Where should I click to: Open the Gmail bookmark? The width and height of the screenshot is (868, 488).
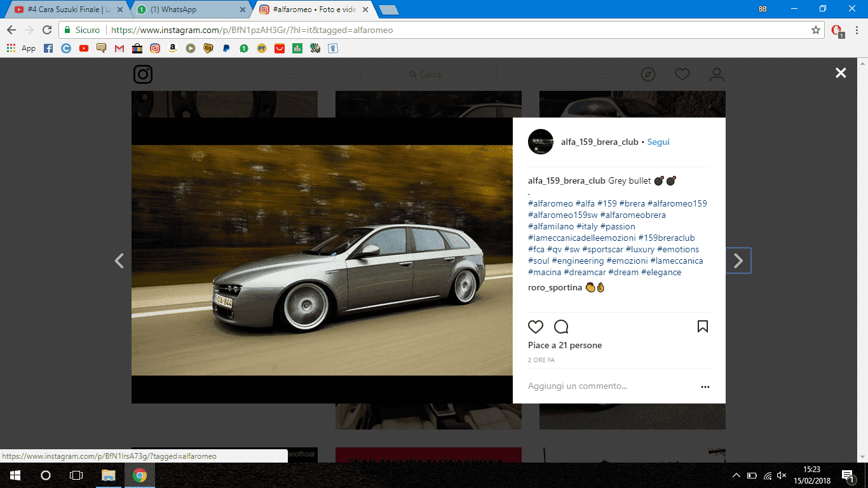coord(119,48)
